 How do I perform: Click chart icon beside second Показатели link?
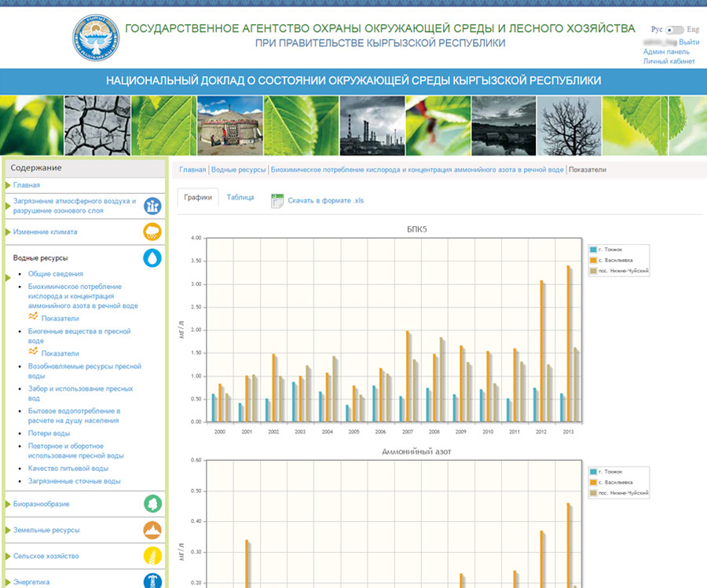click(33, 352)
